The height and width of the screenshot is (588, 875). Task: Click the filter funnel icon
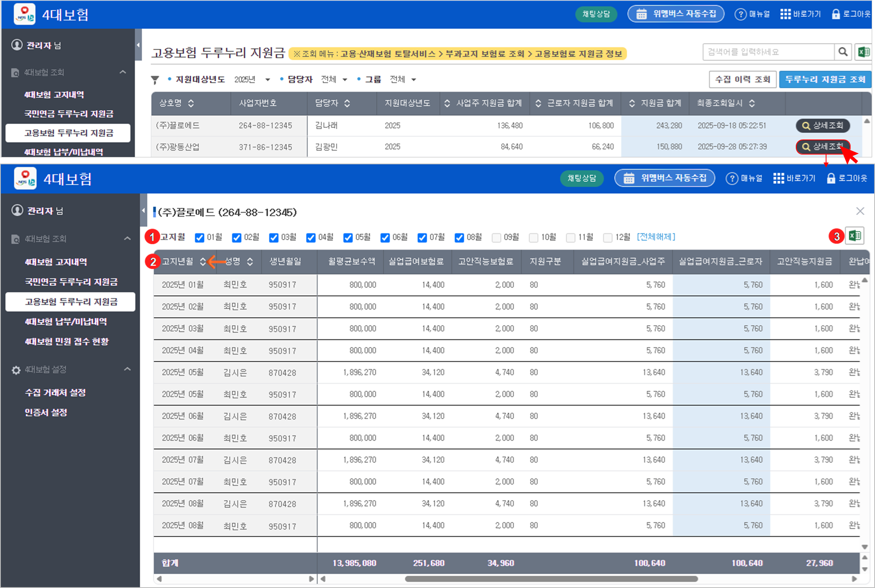pyautogui.click(x=155, y=80)
